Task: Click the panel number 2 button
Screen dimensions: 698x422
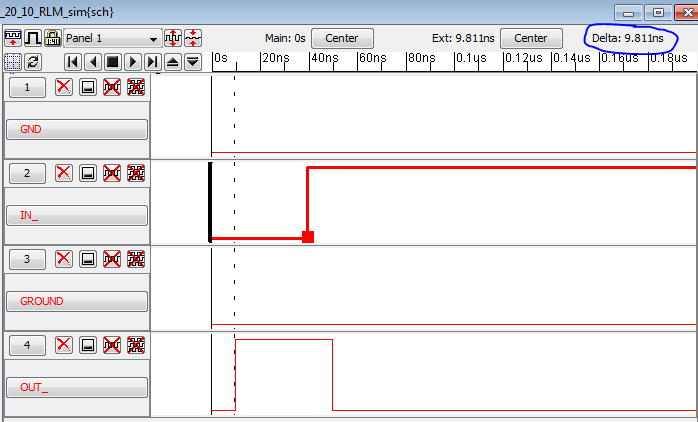Action: [27, 173]
